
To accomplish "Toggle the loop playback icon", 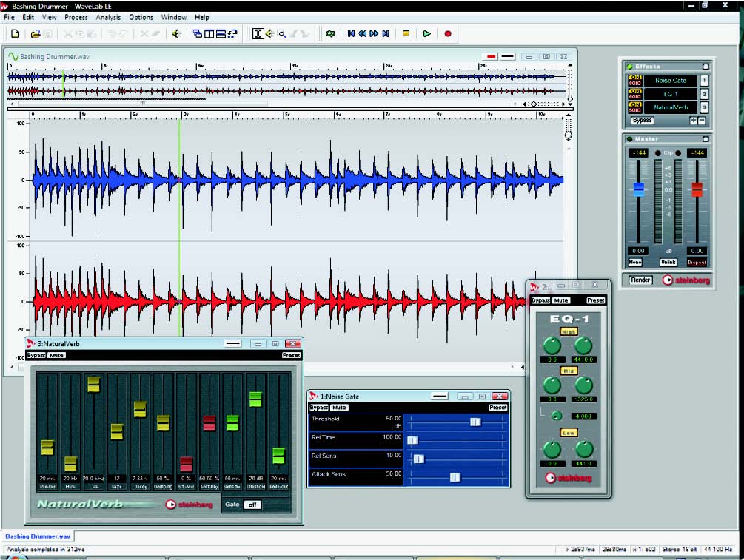I will (x=331, y=34).
